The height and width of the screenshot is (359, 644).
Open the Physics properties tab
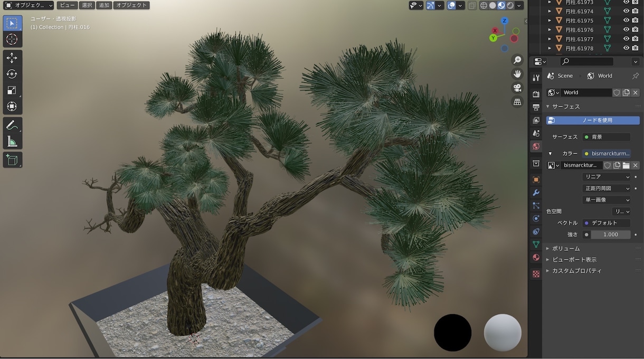pos(536,219)
